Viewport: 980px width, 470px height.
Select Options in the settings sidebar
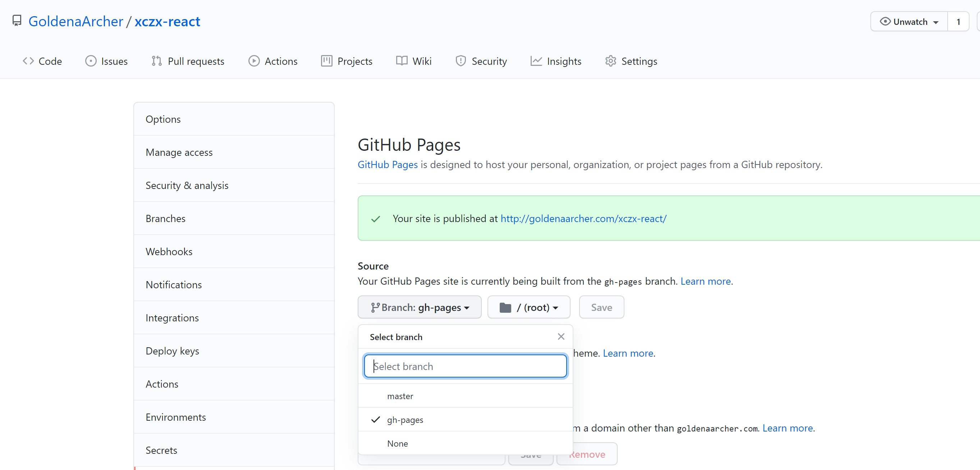(234, 119)
